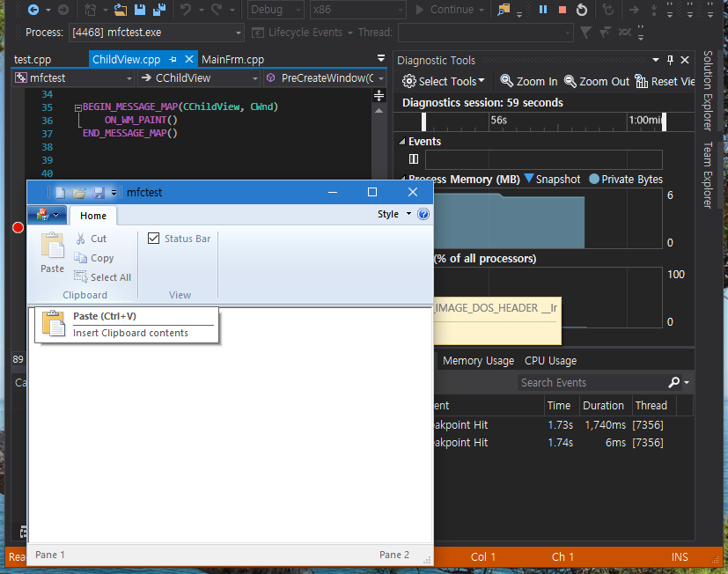Open the mfctest help question-mark icon
This screenshot has width=728, height=574.
(423, 215)
